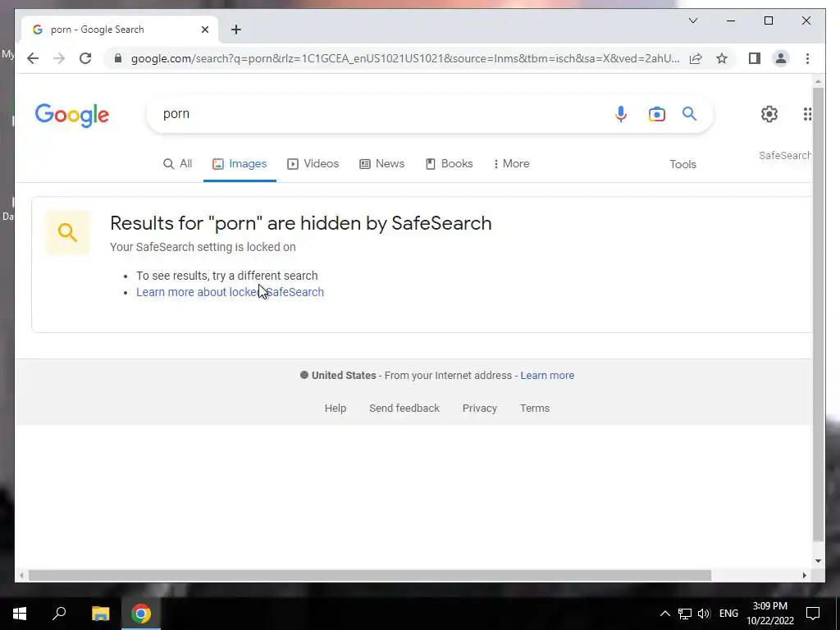The image size is (840, 630).
Task: Open the Privacy footer link
Action: pos(479,409)
